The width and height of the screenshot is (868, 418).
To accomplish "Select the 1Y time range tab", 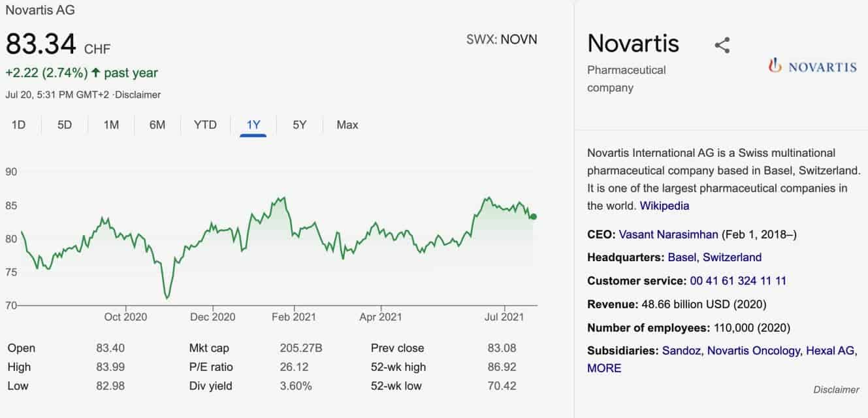I will [x=253, y=125].
